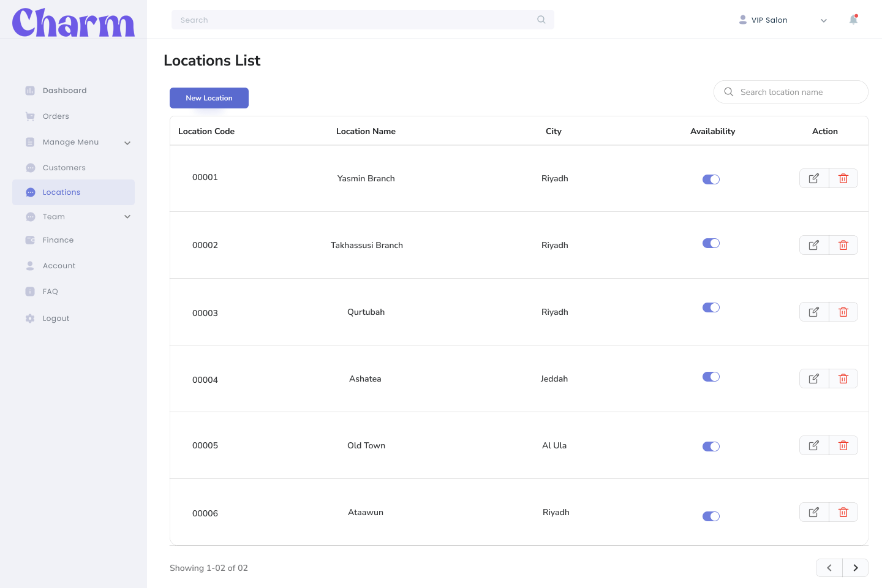
Task: Click the Availability column header
Action: coord(712,131)
